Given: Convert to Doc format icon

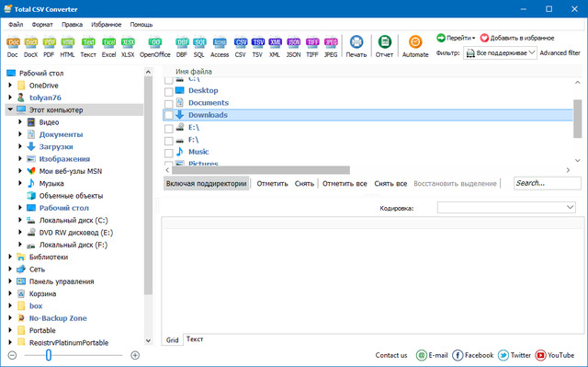Looking at the screenshot, I should (x=13, y=42).
